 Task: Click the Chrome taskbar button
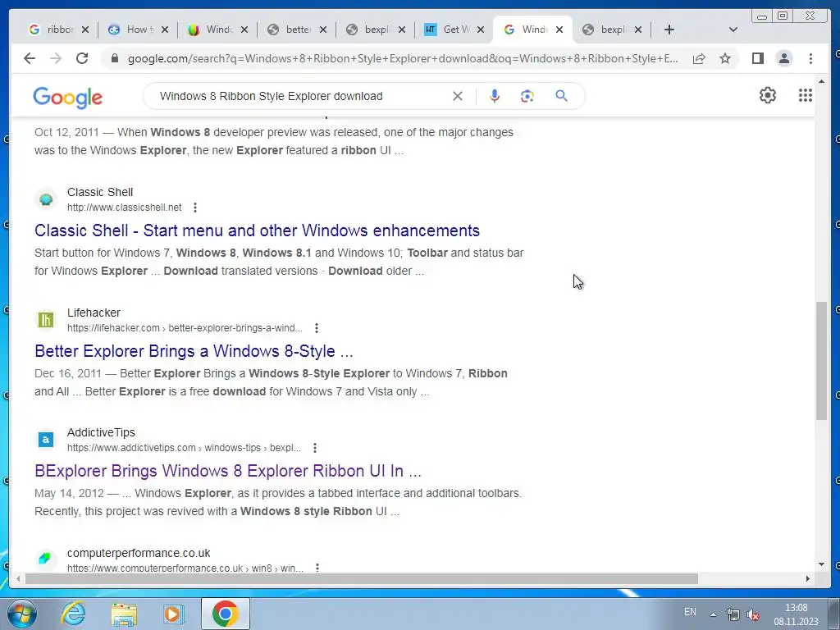[x=226, y=614]
